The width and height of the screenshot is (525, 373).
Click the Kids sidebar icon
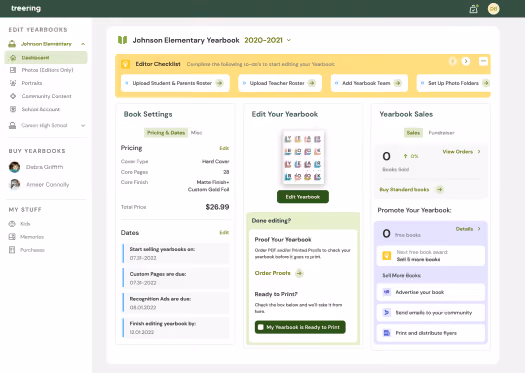pyautogui.click(x=12, y=224)
